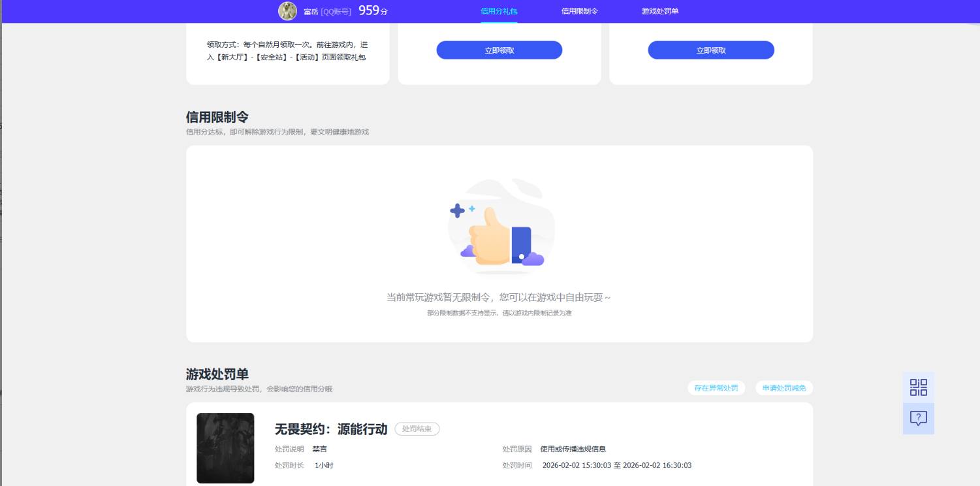
Task: Click the 部分限制数据不支持显示 note
Action: coord(499,314)
